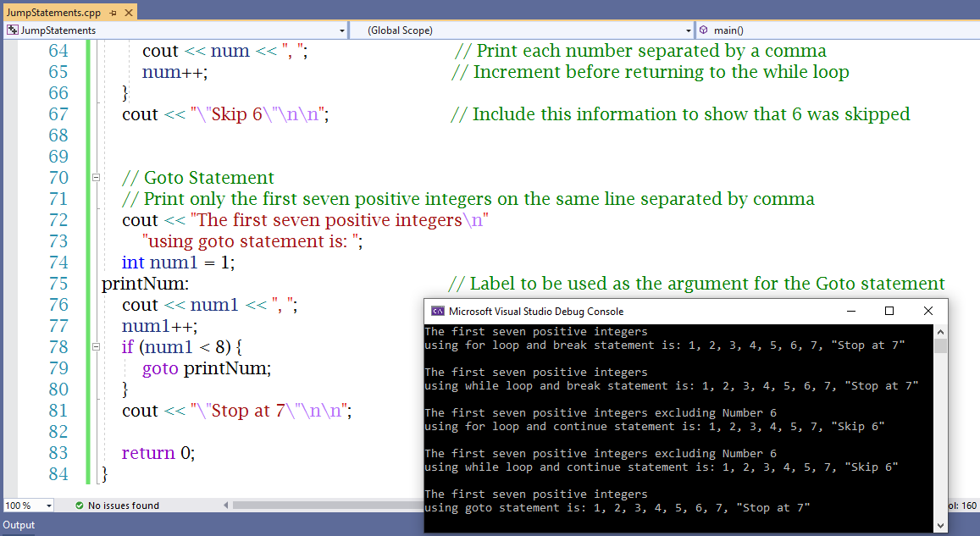Click the Microsoft Visual Studio Debug Console title
980x536 pixels.
pos(536,311)
